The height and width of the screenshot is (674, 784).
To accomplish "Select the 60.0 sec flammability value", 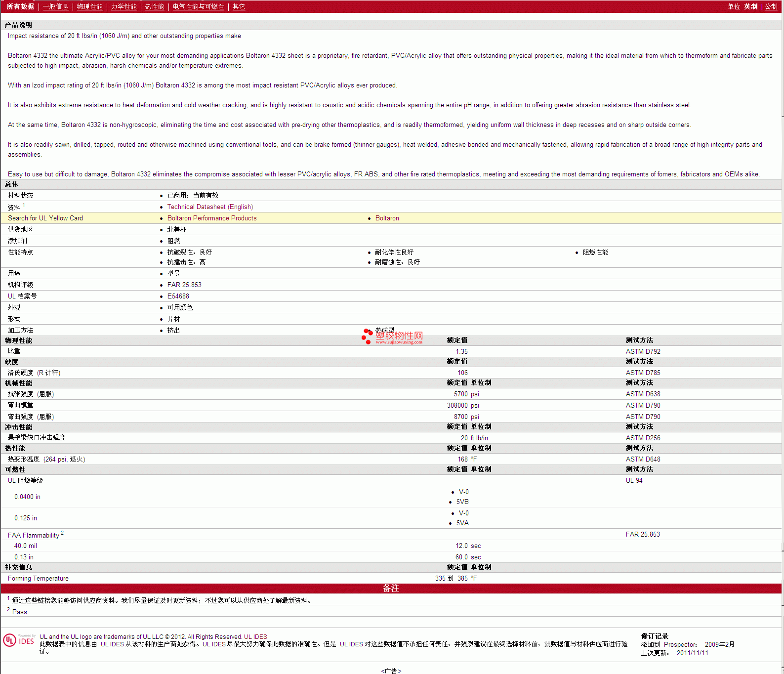I will [468, 557].
